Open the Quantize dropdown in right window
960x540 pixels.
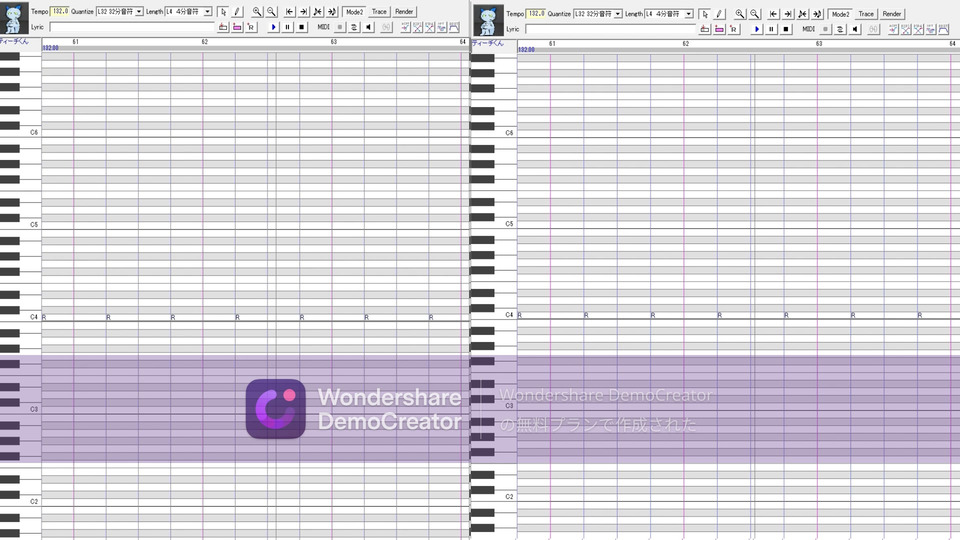coord(618,13)
